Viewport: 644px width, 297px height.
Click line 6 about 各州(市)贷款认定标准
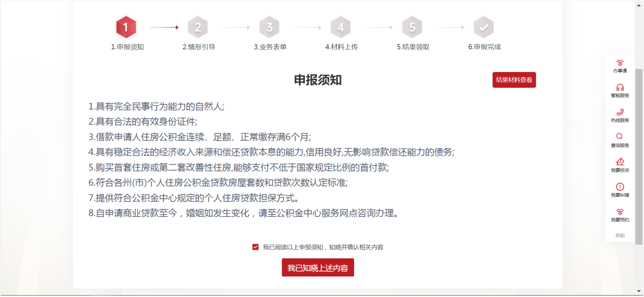(218, 183)
